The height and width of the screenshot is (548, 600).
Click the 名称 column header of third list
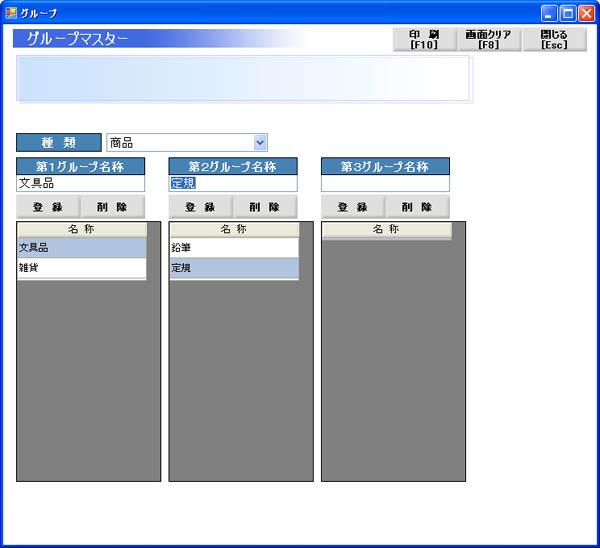tap(386, 230)
